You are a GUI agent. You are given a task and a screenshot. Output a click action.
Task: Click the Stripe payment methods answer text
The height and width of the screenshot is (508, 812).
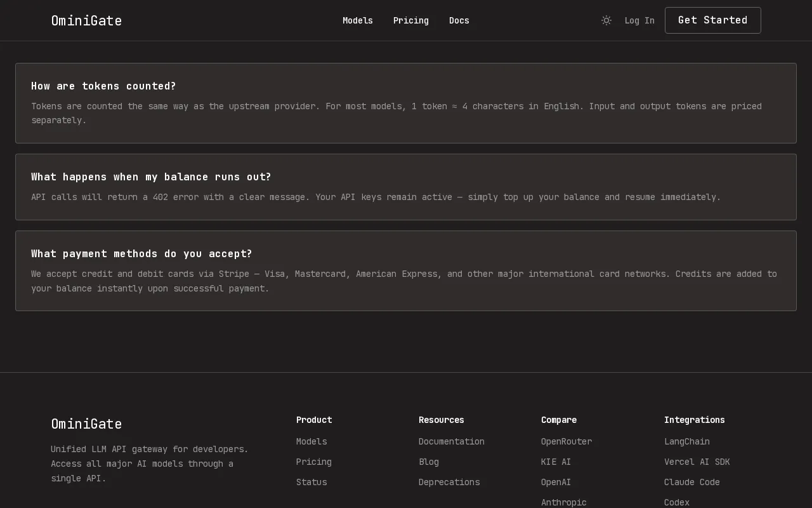click(404, 281)
